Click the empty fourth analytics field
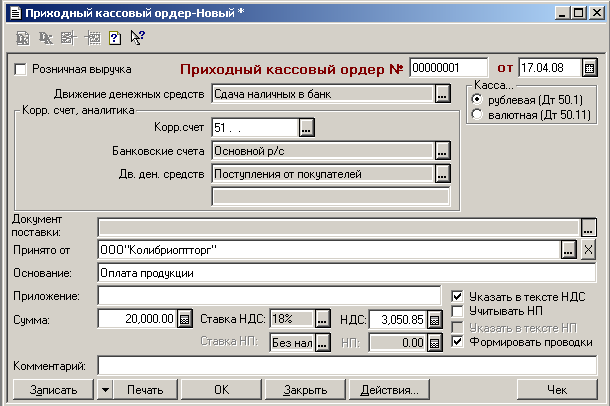The image size is (610, 406). [x=331, y=196]
